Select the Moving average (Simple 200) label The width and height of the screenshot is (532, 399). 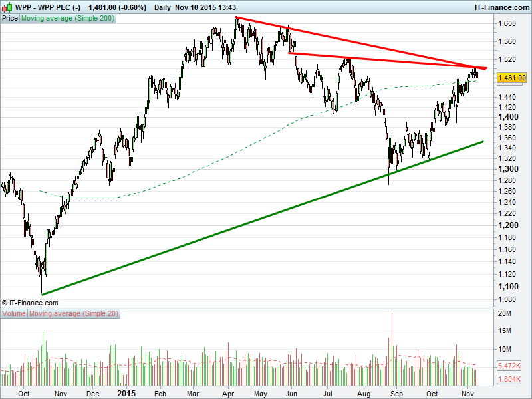[x=67, y=19]
